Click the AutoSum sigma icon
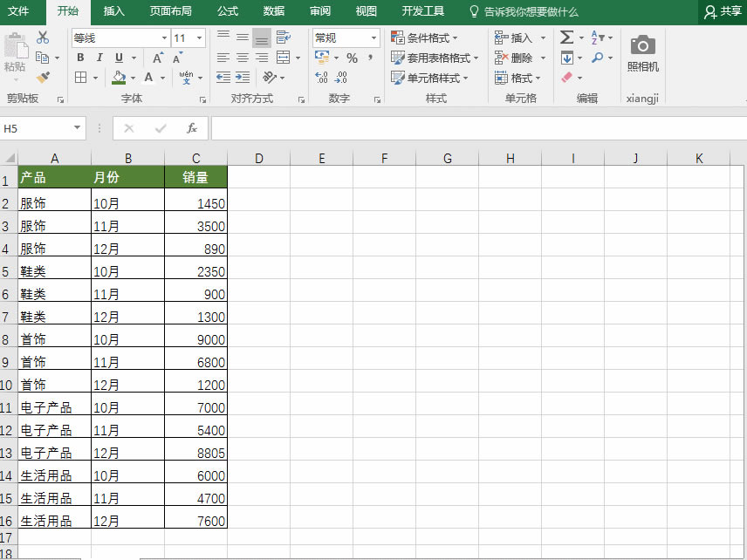 pos(565,38)
